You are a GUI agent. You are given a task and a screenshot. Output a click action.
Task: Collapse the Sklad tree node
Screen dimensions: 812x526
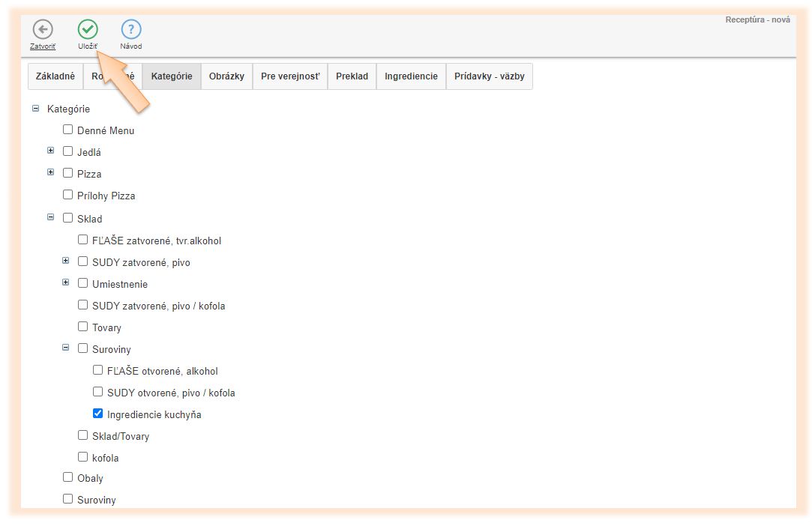point(51,217)
